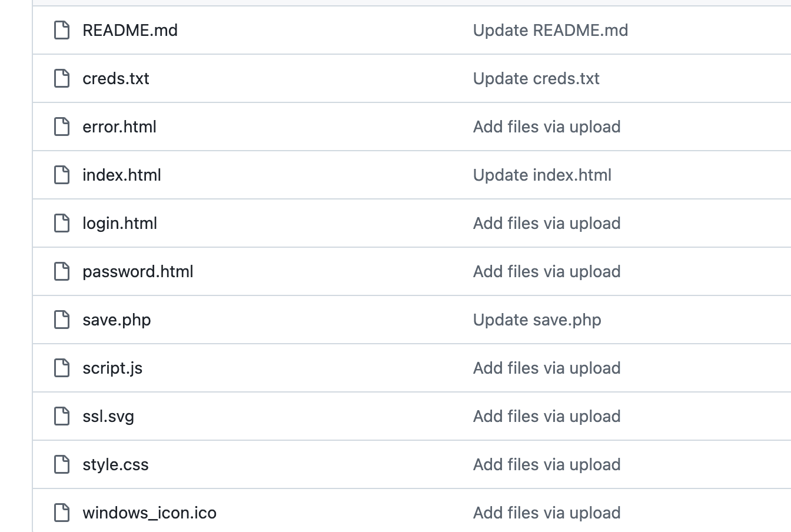Click the file icon beside ssl.svg
This screenshot has width=791, height=532.
click(x=62, y=416)
